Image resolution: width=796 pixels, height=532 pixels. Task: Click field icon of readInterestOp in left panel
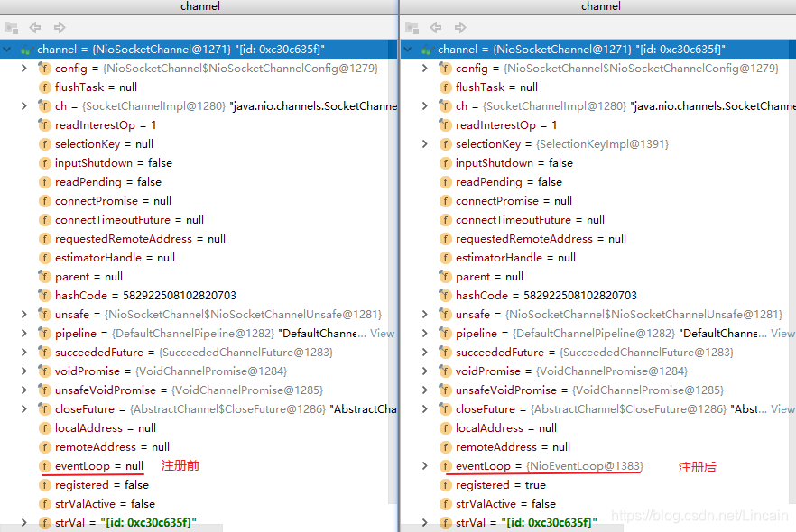[x=44, y=124]
